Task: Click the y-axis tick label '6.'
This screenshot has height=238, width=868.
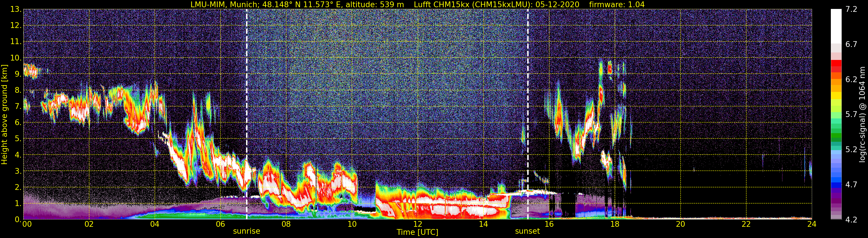Action: click(18, 123)
